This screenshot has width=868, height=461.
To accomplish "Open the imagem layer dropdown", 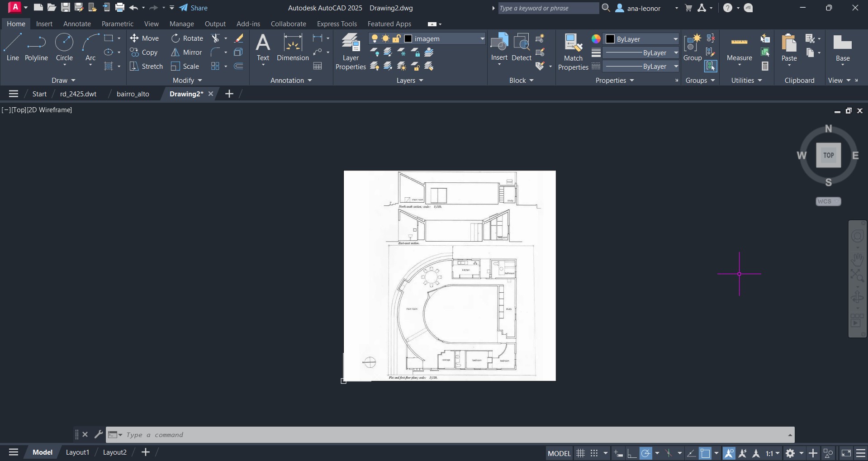I will (x=482, y=39).
